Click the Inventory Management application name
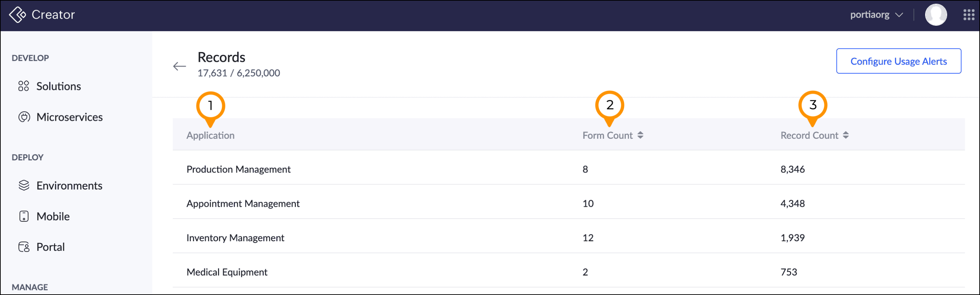This screenshot has width=980, height=295. [x=235, y=238]
